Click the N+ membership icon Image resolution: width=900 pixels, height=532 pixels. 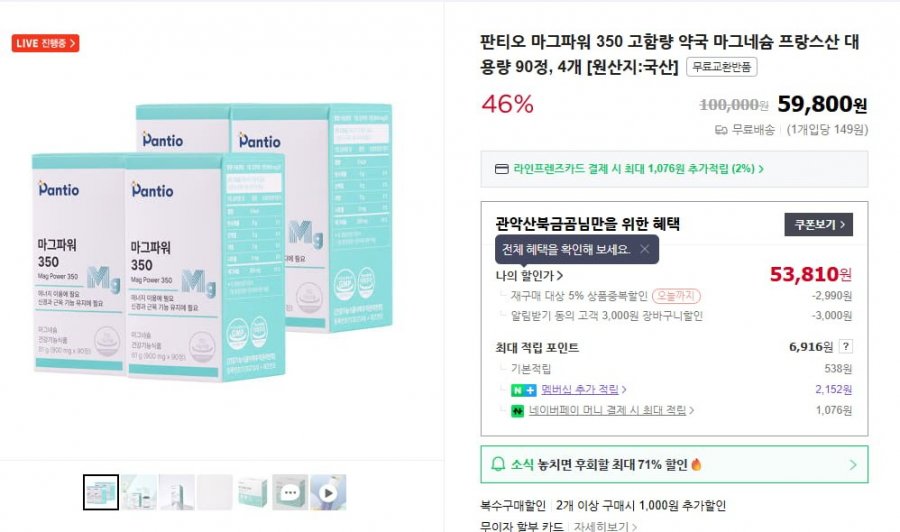[523, 390]
